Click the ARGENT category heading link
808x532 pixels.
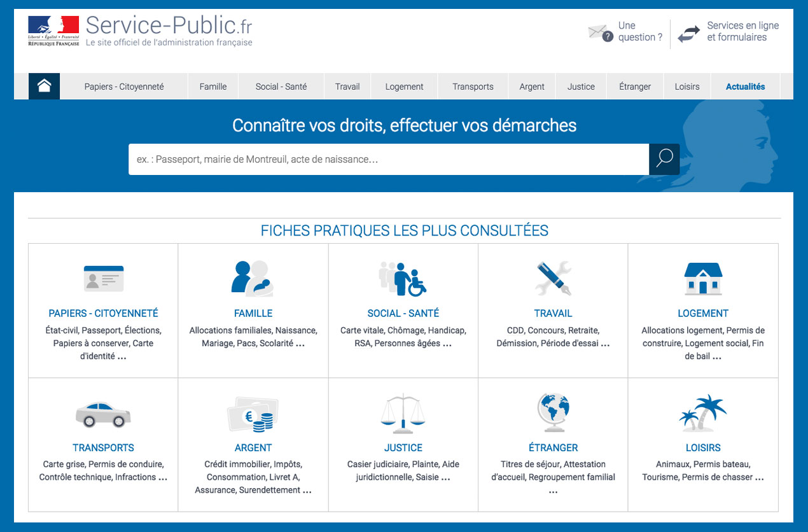(253, 447)
